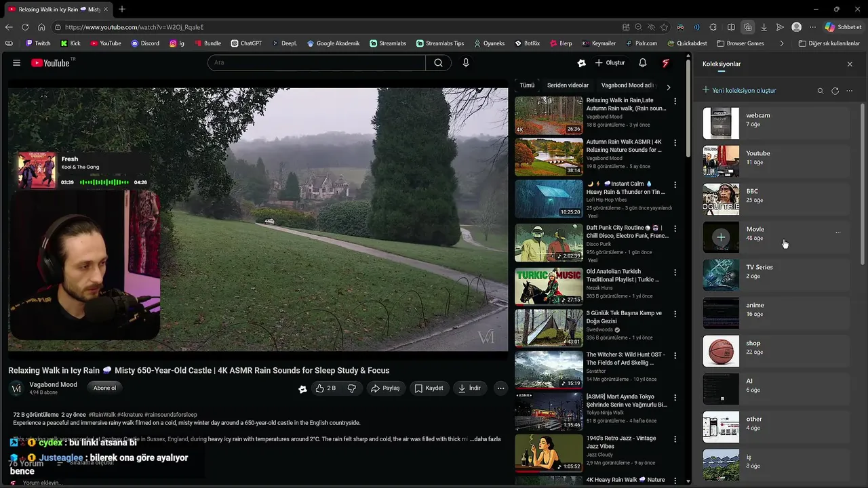Open the YouTube hamburger guide menu
The image size is (868, 488).
(x=16, y=62)
